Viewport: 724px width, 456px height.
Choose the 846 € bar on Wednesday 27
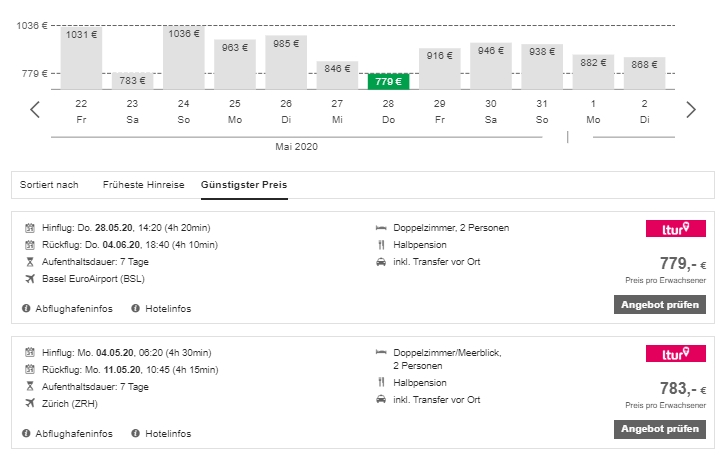(x=337, y=75)
